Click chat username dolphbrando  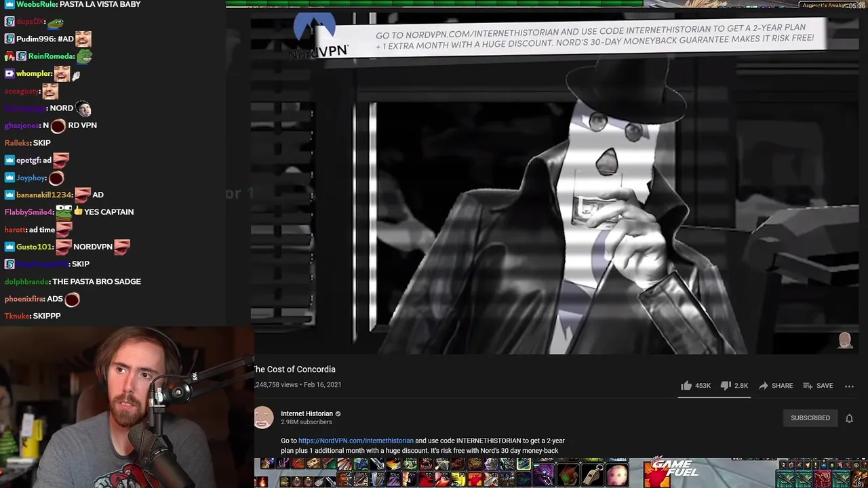point(26,281)
